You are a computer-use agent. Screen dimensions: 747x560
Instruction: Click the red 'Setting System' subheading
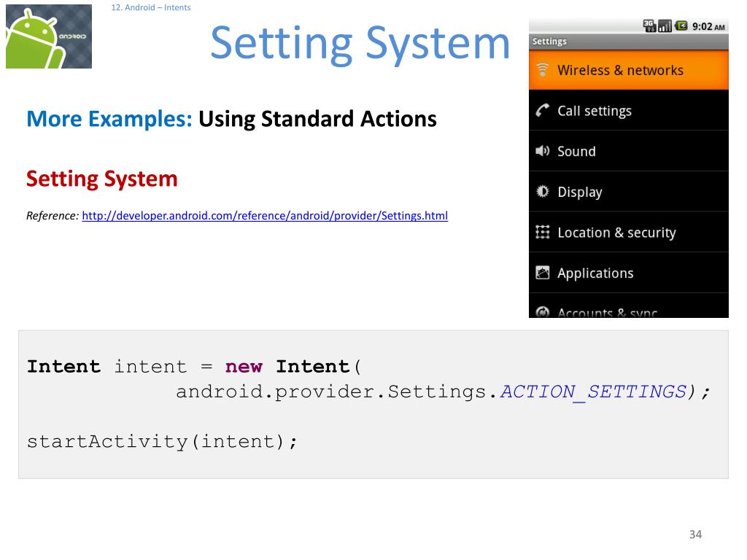pyautogui.click(x=102, y=179)
